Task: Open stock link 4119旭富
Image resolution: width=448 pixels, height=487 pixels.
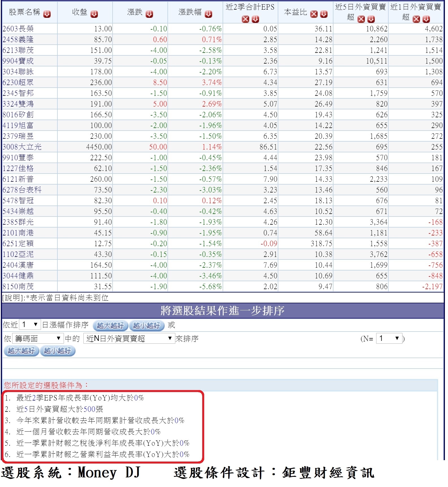Action: [18, 125]
